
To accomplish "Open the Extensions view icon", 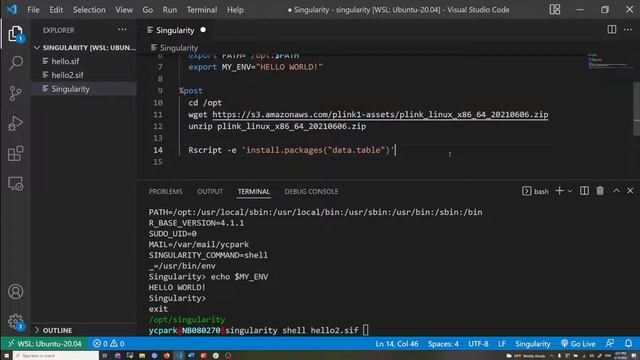I will coord(16,153).
